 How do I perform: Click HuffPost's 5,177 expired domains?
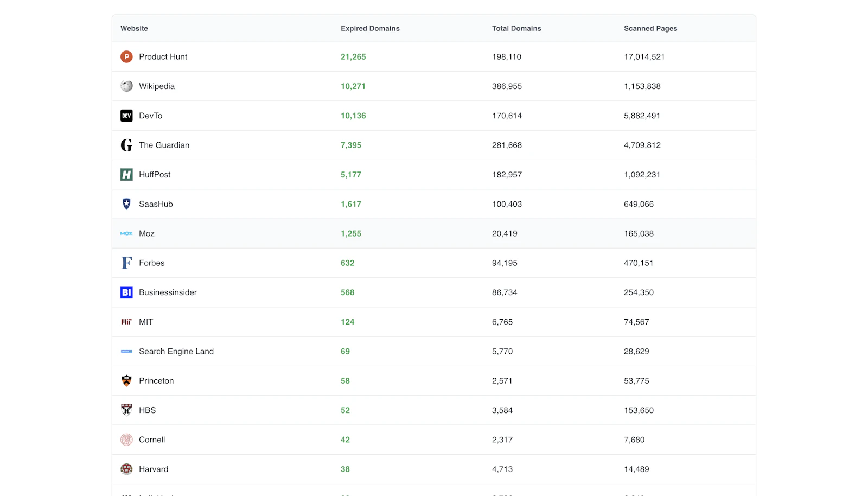pos(351,174)
